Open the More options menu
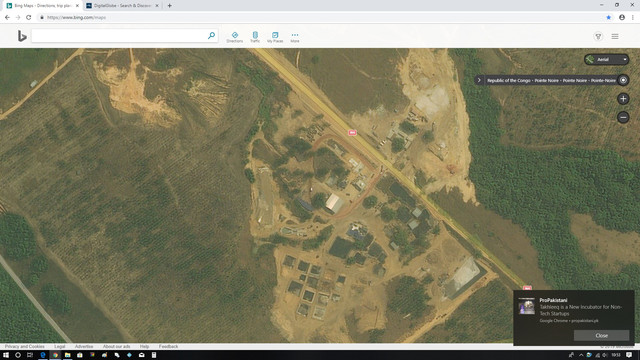Viewport: 640px width, 360px height. pos(295,37)
